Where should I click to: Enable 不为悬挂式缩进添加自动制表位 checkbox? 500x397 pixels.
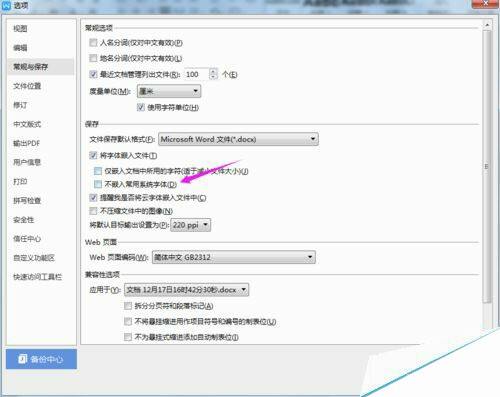128,337
